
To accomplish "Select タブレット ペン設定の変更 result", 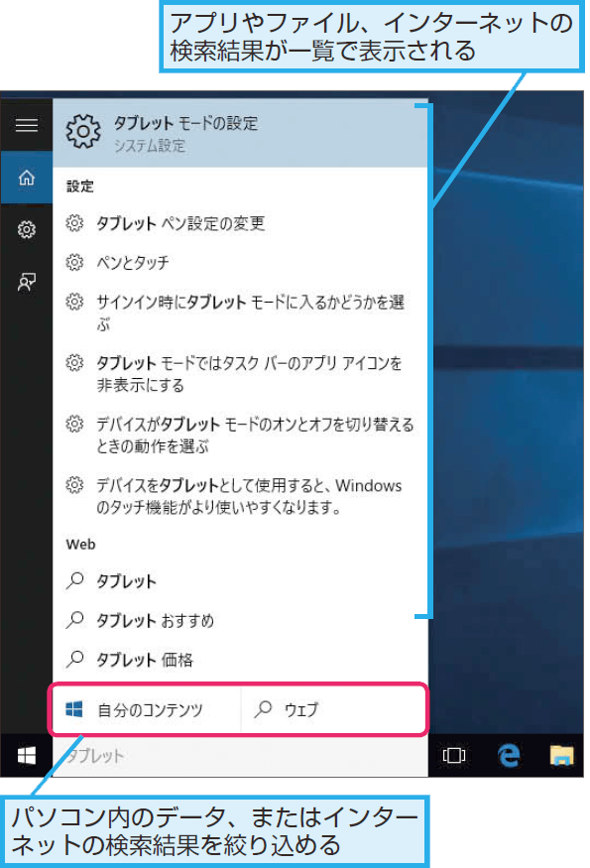I will [240, 223].
